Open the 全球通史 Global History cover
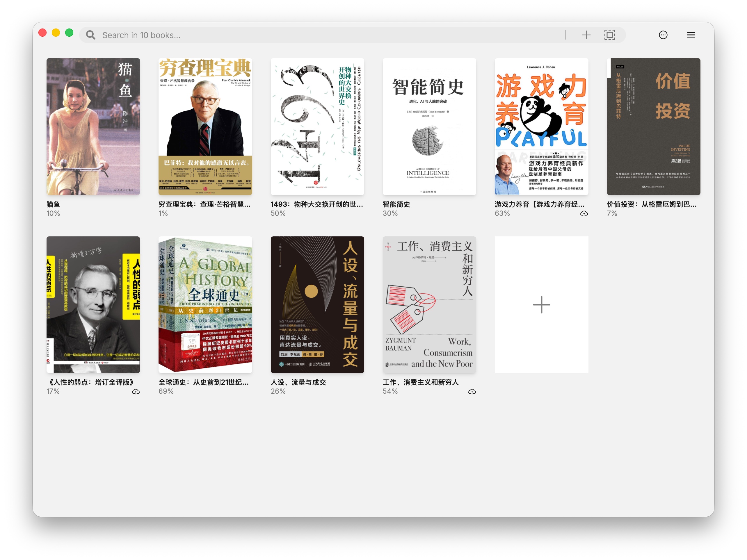 [205, 304]
